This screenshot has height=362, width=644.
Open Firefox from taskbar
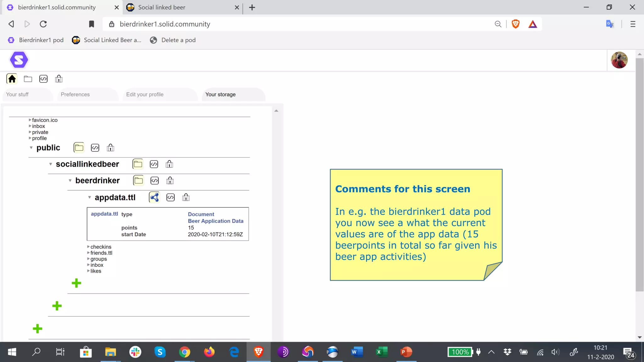[209, 352]
